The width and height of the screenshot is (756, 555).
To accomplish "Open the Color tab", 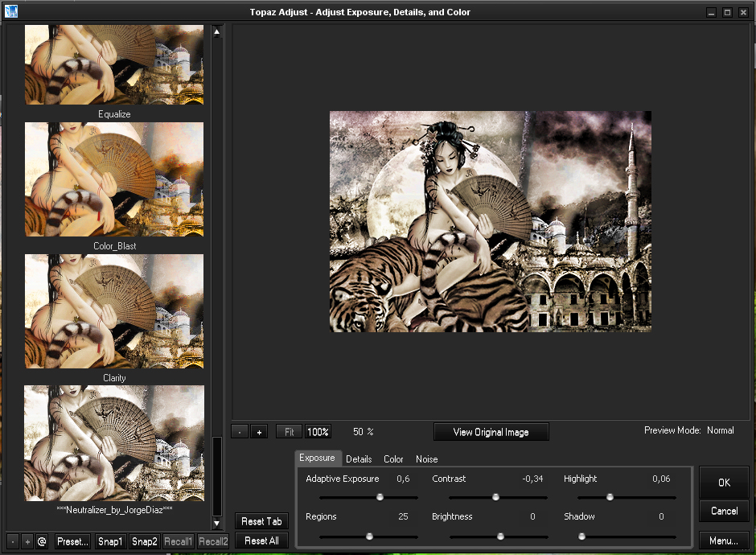I will click(393, 459).
